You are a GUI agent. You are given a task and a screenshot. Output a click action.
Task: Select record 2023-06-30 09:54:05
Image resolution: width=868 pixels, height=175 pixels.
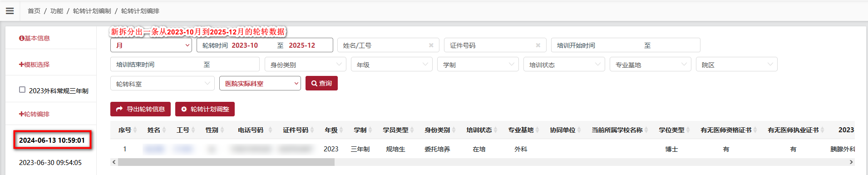(x=50, y=162)
